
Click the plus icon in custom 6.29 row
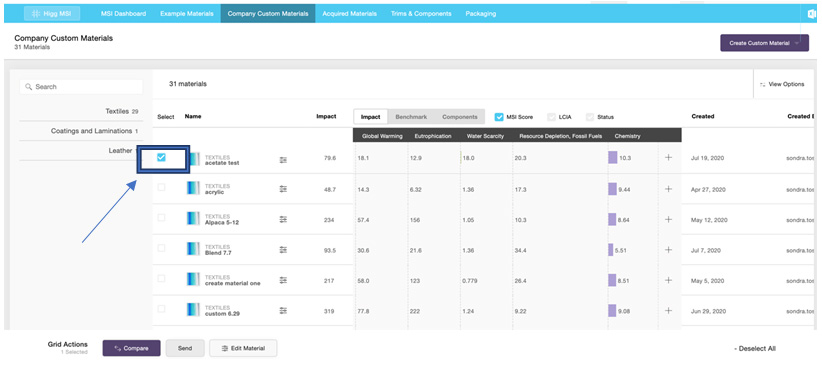pos(668,310)
